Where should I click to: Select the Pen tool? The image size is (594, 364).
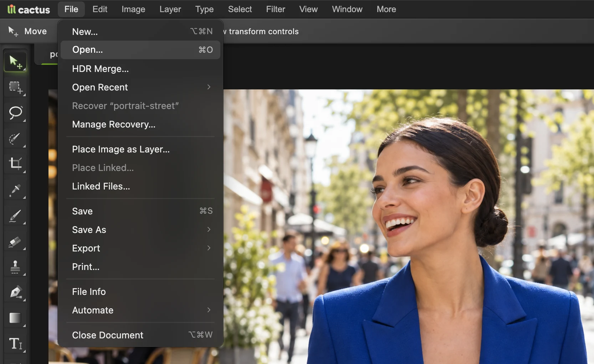pyautogui.click(x=15, y=292)
